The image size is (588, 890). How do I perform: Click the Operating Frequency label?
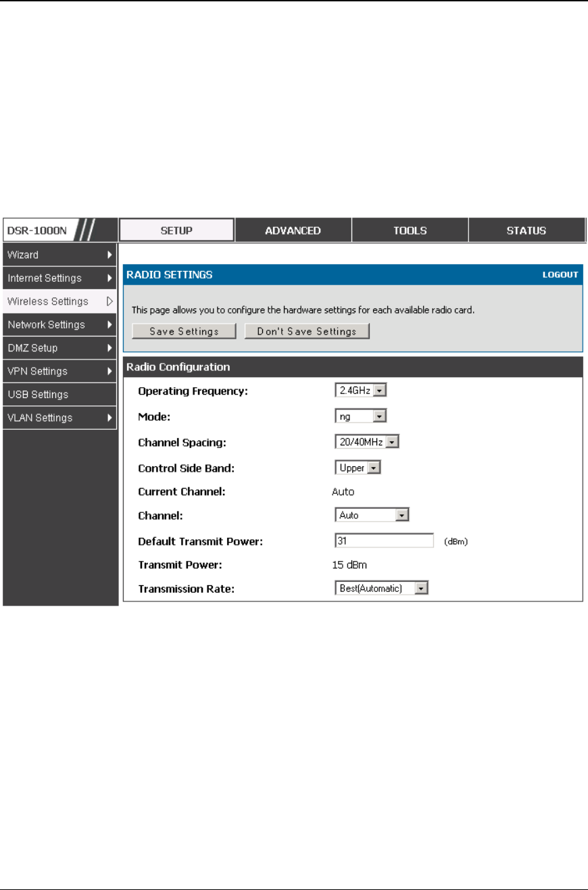tap(193, 391)
